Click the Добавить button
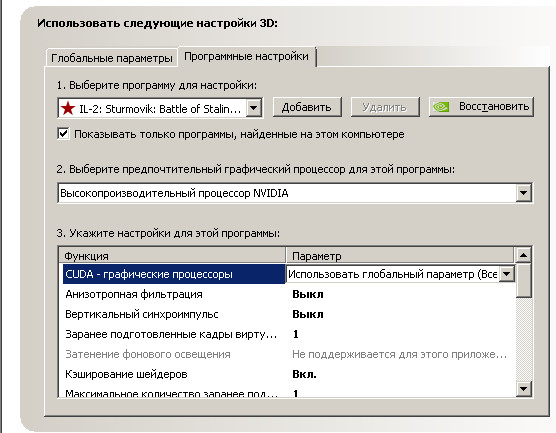Viewport: 556px width, 433px height. 307,107
